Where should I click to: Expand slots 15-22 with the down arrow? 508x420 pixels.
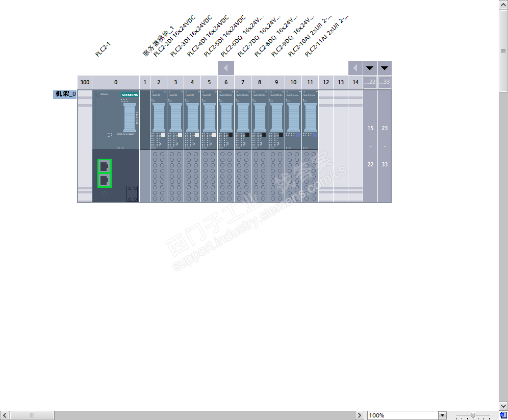pyautogui.click(x=370, y=68)
